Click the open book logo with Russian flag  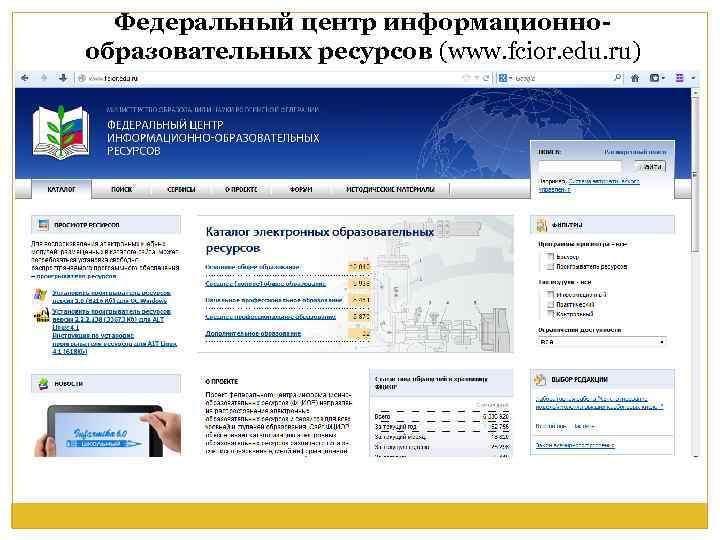pyautogui.click(x=61, y=132)
